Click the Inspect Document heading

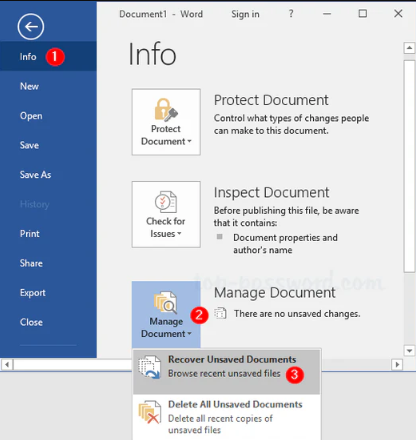point(271,193)
